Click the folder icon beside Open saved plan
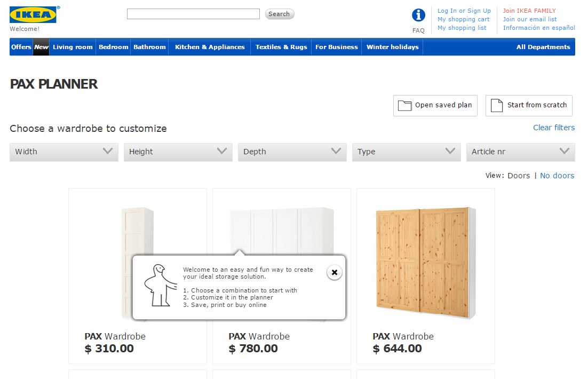 tap(405, 105)
